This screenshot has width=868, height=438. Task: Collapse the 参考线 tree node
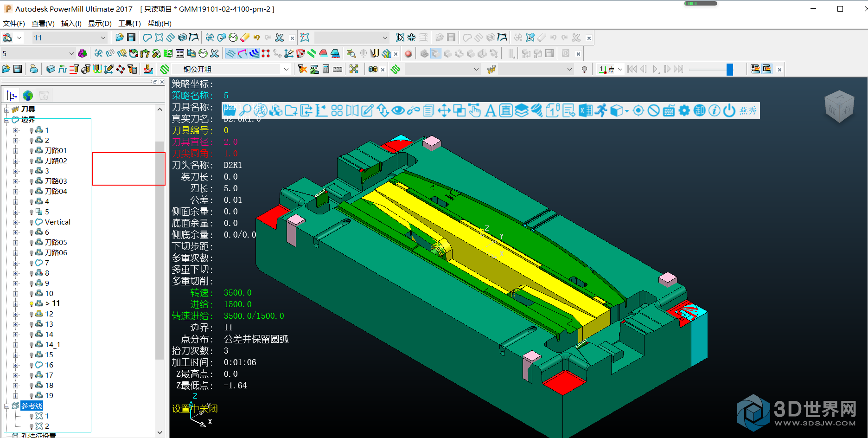tap(7, 406)
